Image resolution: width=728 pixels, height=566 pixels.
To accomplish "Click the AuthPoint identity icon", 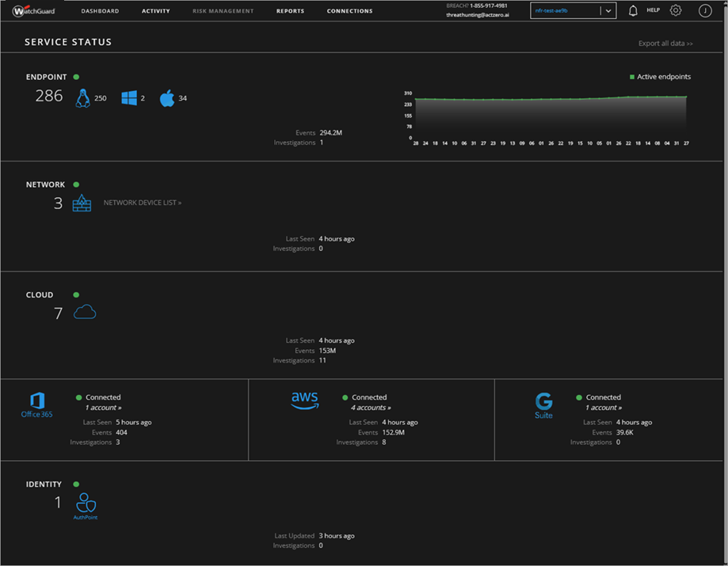I will [x=86, y=506].
